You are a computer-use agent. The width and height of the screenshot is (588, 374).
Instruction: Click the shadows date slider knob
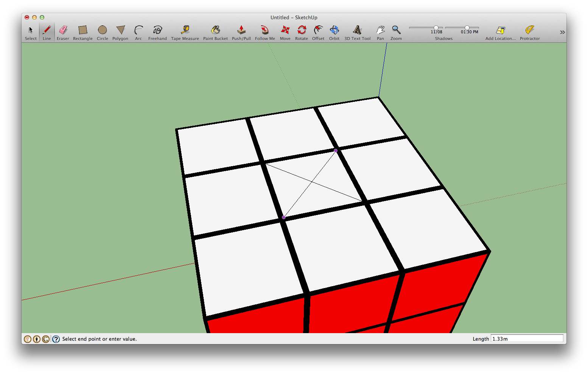coord(436,28)
